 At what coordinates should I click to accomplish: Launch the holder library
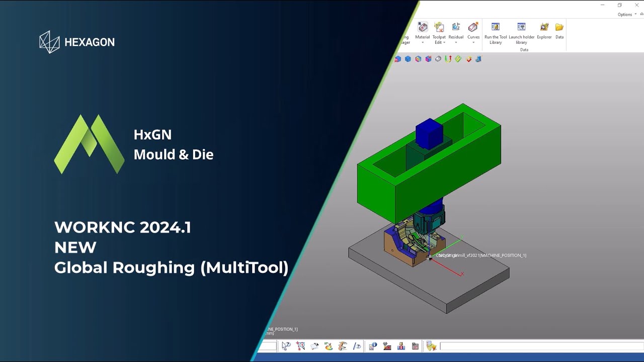pos(521,33)
